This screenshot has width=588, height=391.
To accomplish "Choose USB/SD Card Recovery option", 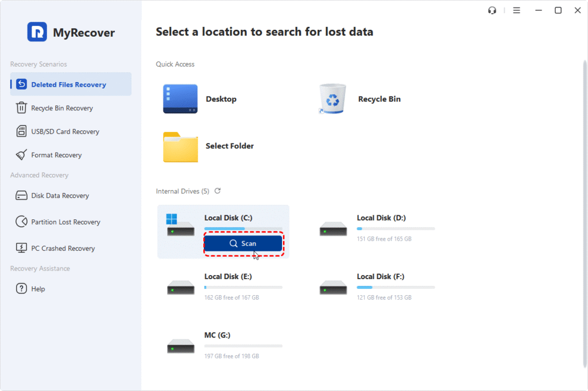I will [65, 131].
